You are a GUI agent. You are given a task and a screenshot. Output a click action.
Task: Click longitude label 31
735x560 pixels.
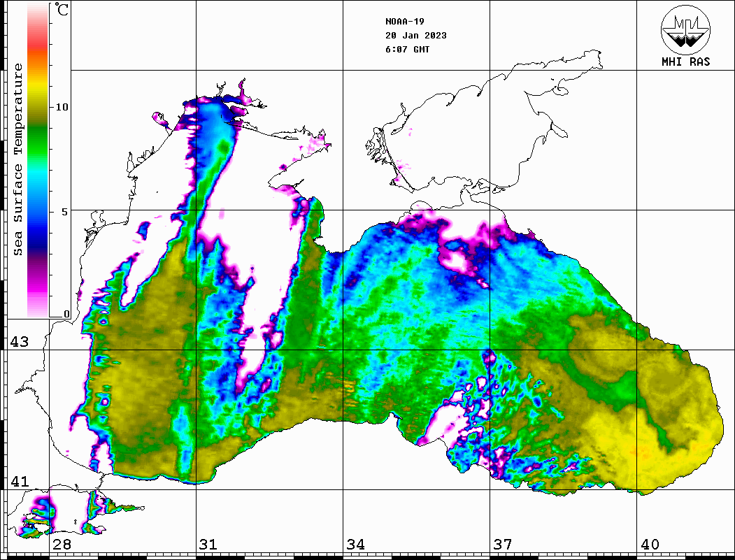(x=208, y=545)
